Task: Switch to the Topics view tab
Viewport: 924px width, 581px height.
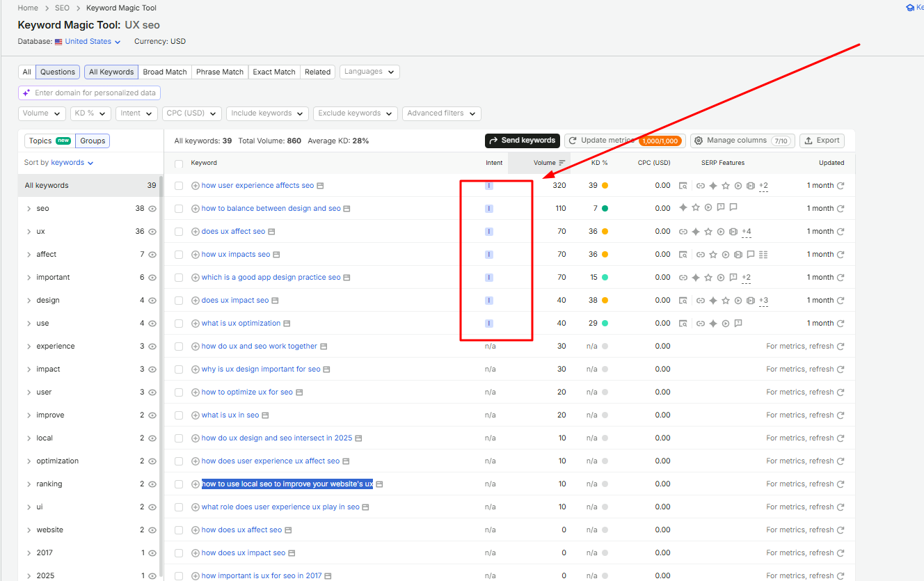Action: (x=50, y=141)
